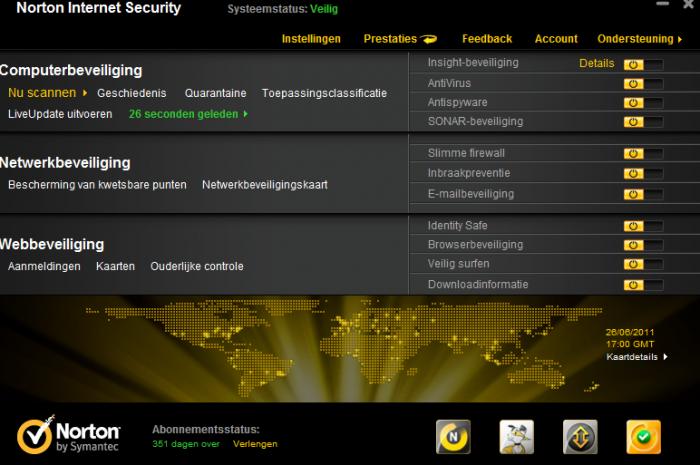Click Verlengen subscription link
This screenshot has height=465, width=700.
point(255,444)
